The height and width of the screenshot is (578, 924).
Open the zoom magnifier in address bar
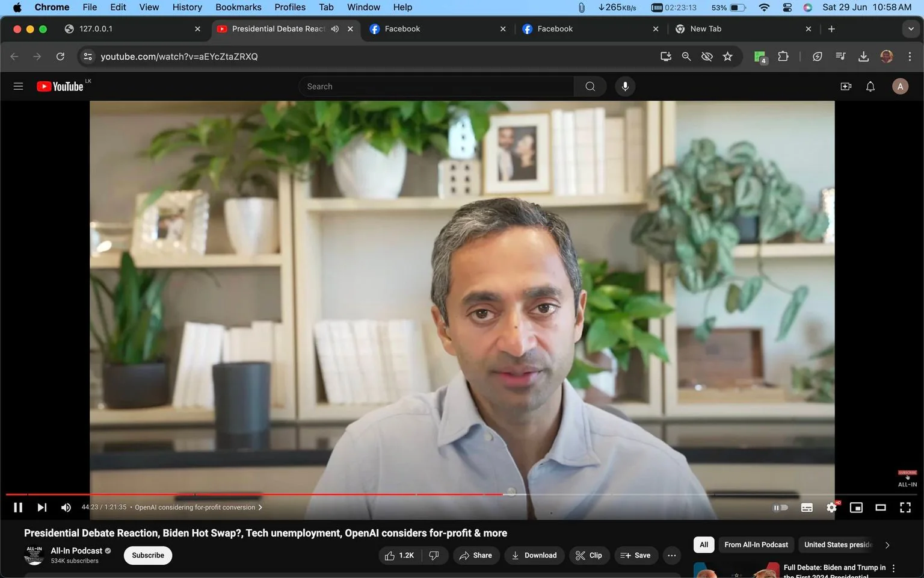click(686, 57)
